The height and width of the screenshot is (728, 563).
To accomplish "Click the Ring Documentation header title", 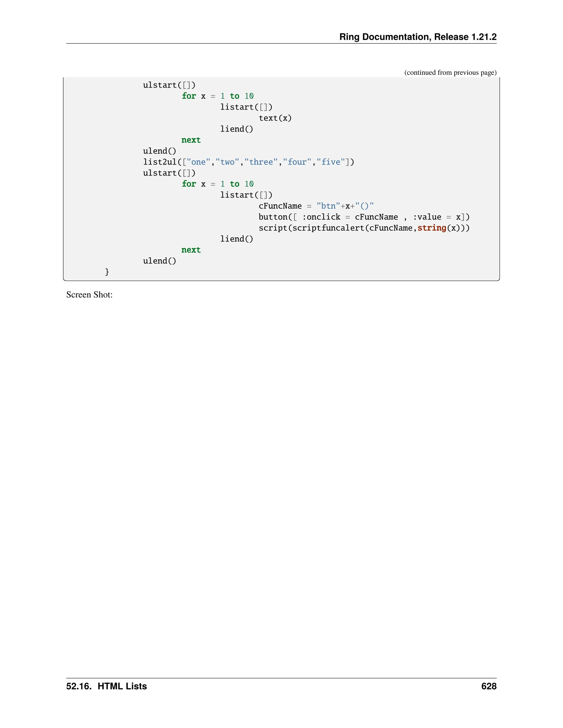I will click(x=418, y=37).
